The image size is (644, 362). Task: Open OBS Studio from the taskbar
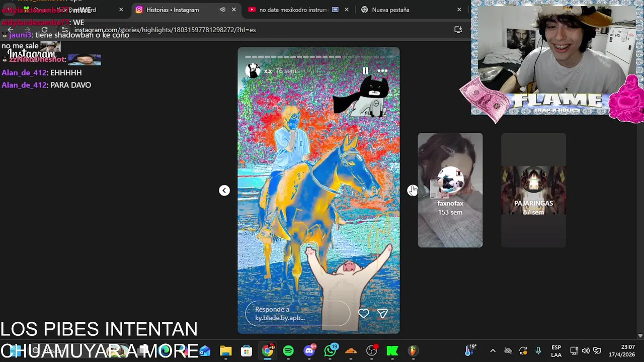pos(372,350)
